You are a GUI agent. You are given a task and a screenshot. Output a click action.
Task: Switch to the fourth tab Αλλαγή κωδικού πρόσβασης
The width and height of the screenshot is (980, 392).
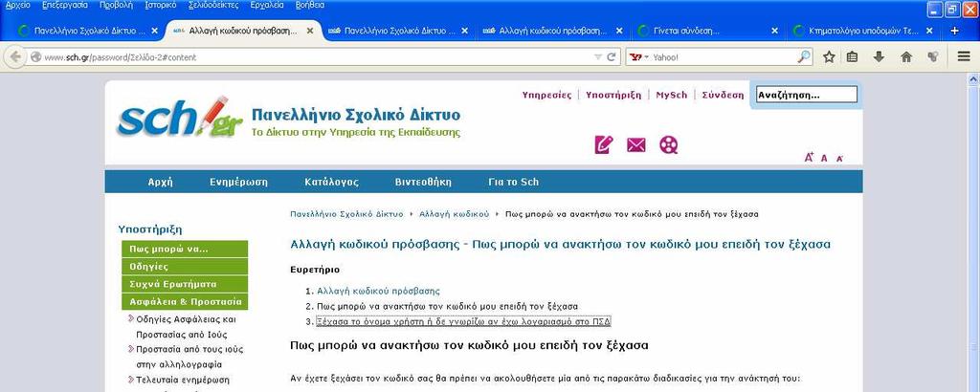pyautogui.click(x=554, y=31)
